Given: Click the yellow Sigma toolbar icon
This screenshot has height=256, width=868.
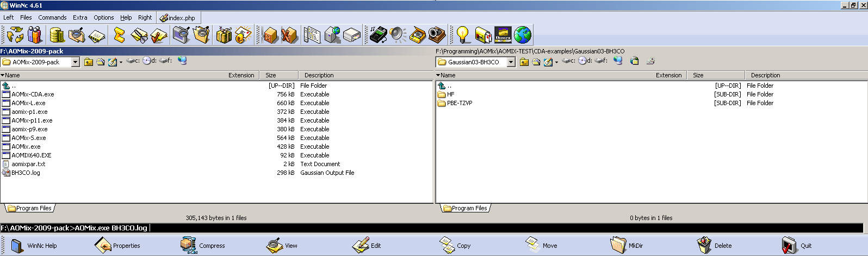Looking at the screenshot, I should click(x=119, y=35).
